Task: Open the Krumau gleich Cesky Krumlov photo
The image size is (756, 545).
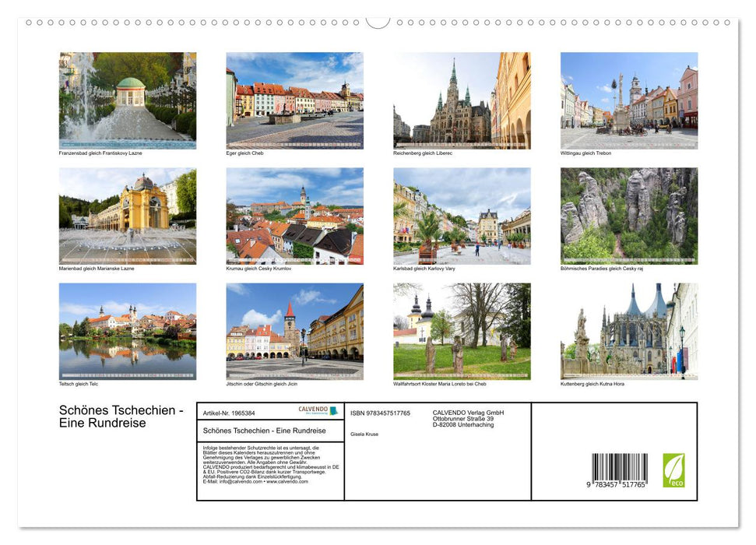Action: tap(294, 216)
